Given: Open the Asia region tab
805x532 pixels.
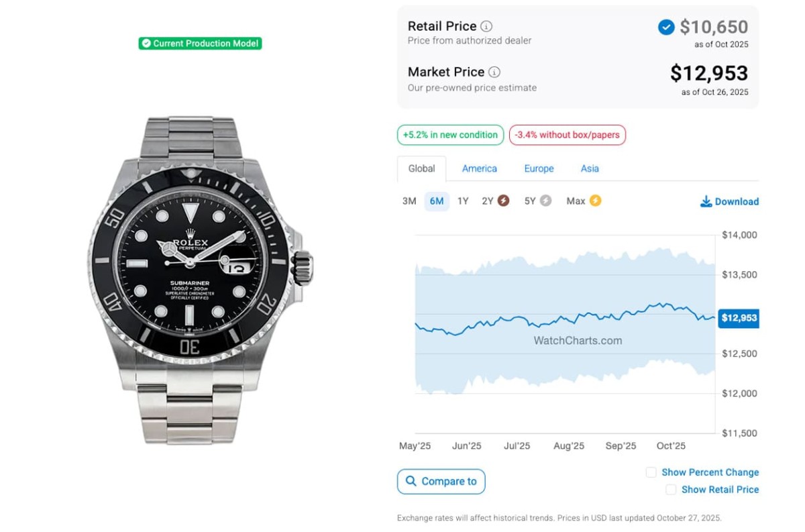Looking at the screenshot, I should 590,168.
